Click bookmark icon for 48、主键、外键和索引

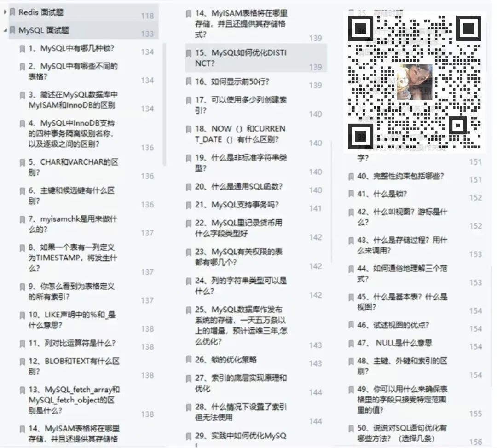(x=351, y=361)
